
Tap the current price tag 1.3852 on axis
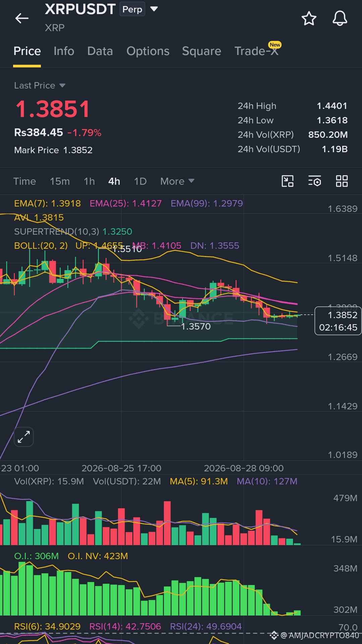[338, 321]
